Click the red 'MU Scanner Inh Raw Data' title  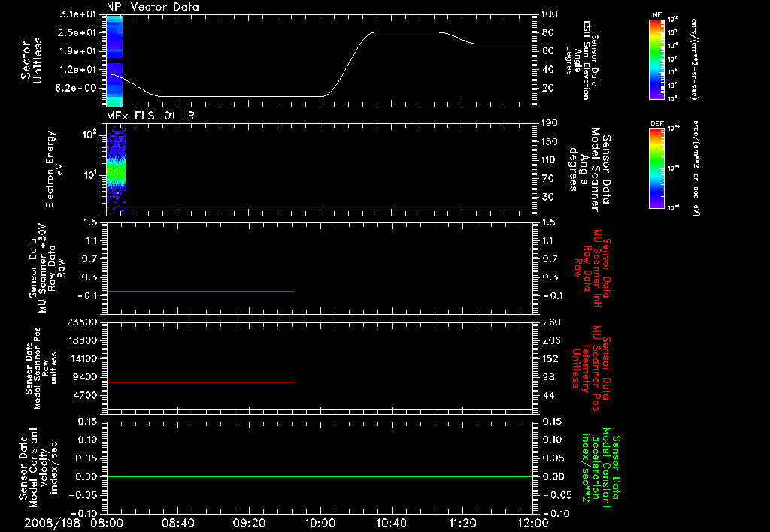(x=593, y=268)
